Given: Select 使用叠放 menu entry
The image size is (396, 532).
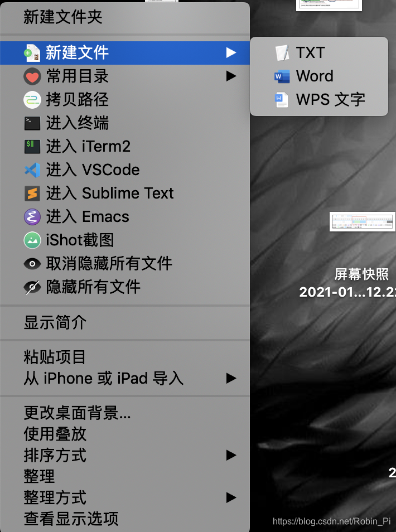Looking at the screenshot, I should [125, 434].
